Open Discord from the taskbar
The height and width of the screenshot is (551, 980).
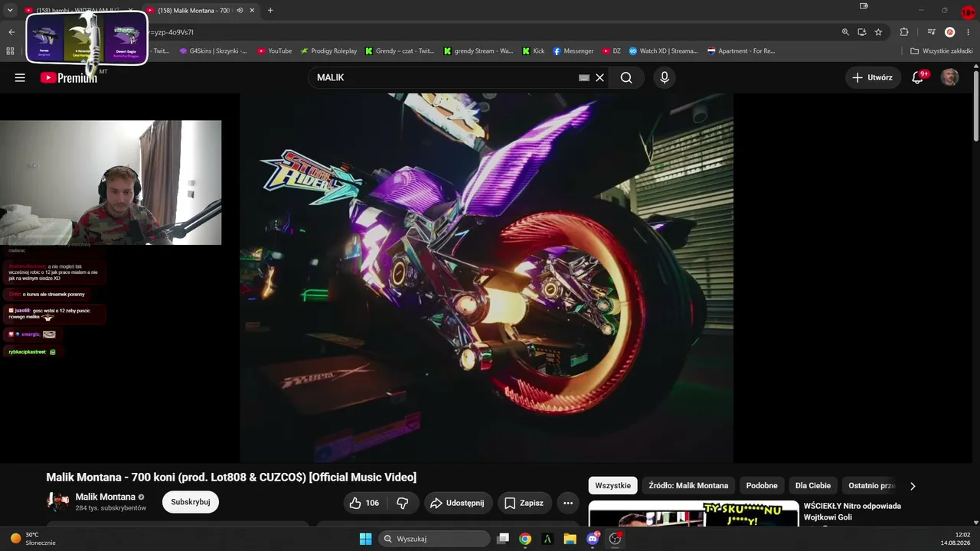(593, 539)
